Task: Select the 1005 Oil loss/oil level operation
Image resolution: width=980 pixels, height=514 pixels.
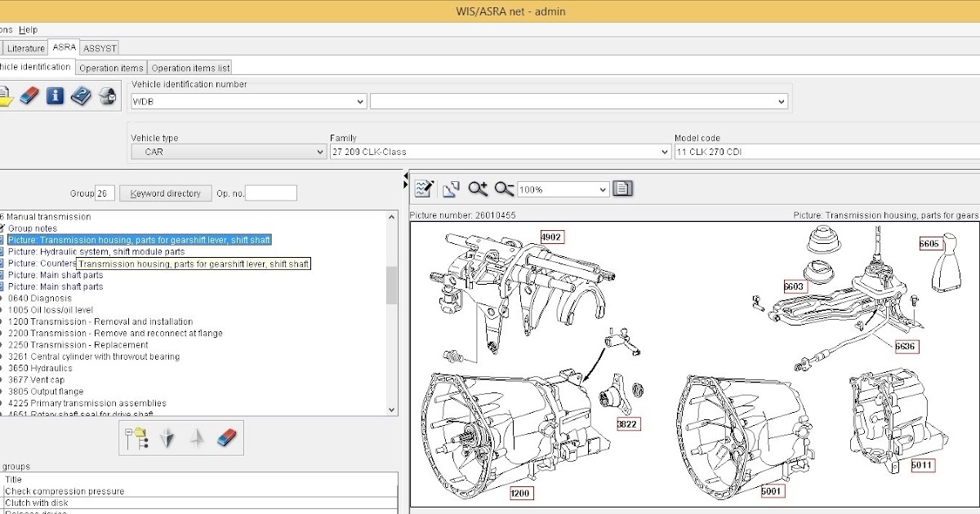Action: tap(51, 310)
